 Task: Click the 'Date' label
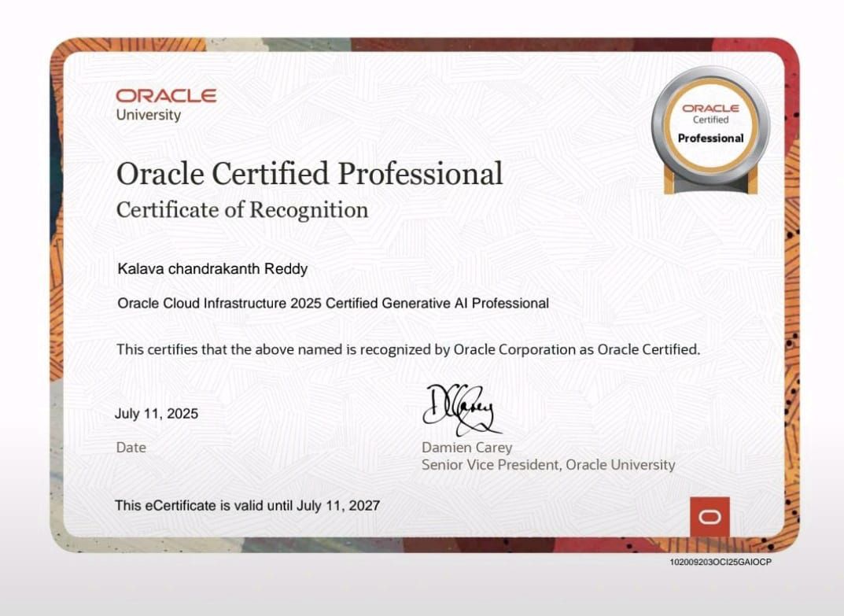(x=131, y=448)
